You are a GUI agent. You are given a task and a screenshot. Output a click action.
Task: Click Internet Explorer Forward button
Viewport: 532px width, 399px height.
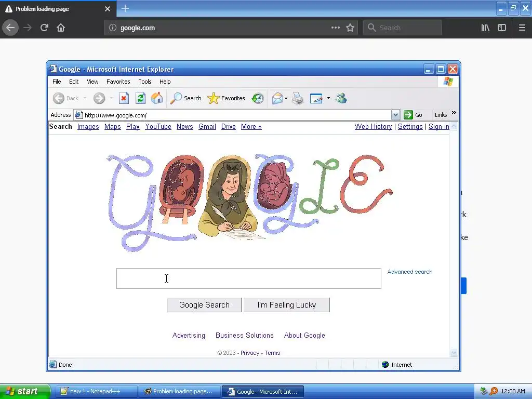(x=99, y=98)
